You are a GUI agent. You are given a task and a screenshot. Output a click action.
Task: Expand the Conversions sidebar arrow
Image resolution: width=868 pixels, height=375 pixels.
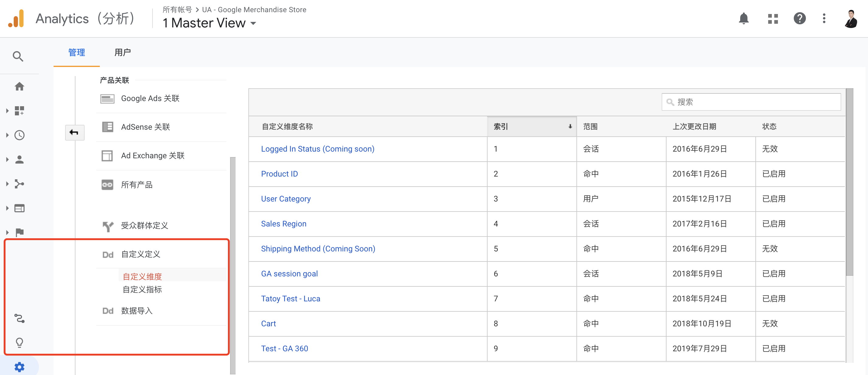[x=7, y=233]
